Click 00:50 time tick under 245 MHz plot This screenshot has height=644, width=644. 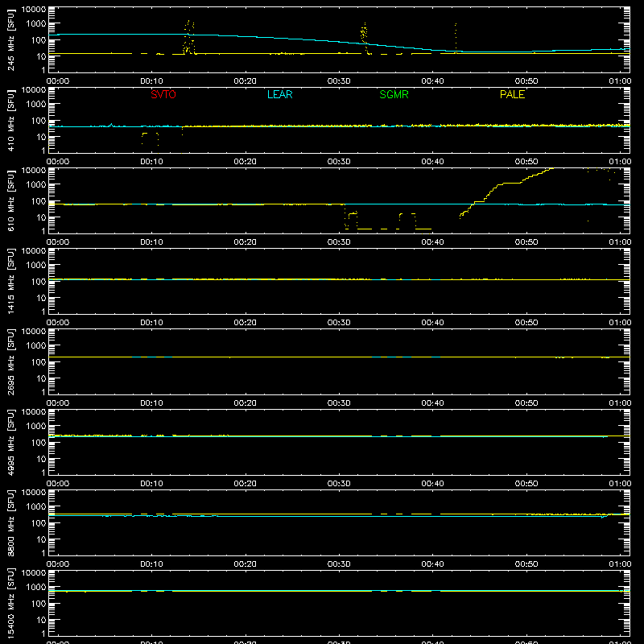tap(526, 81)
